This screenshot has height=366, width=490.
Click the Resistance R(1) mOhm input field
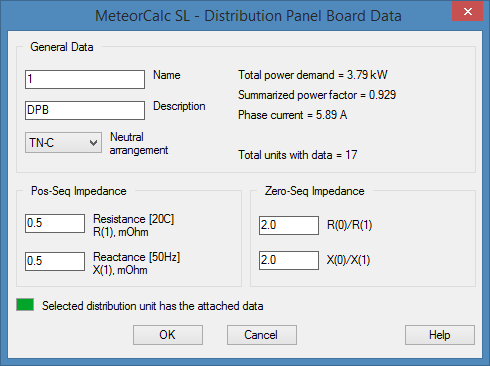55,223
